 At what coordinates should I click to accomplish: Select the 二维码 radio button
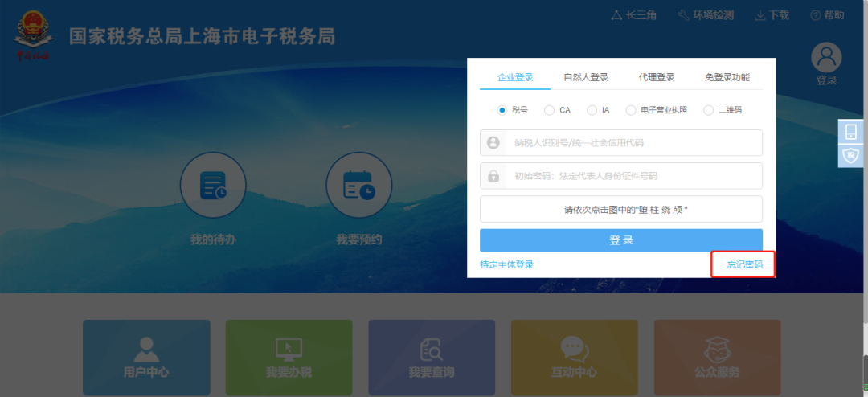[709, 110]
